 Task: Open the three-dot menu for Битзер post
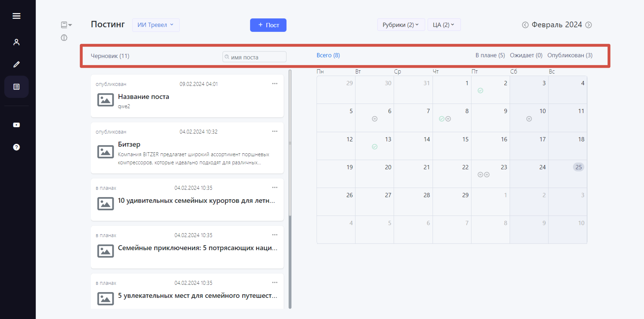[275, 131]
